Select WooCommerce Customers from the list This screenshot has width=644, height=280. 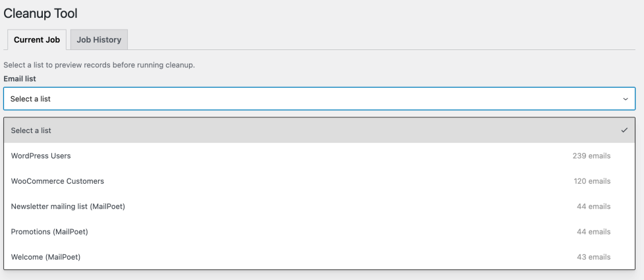click(57, 181)
